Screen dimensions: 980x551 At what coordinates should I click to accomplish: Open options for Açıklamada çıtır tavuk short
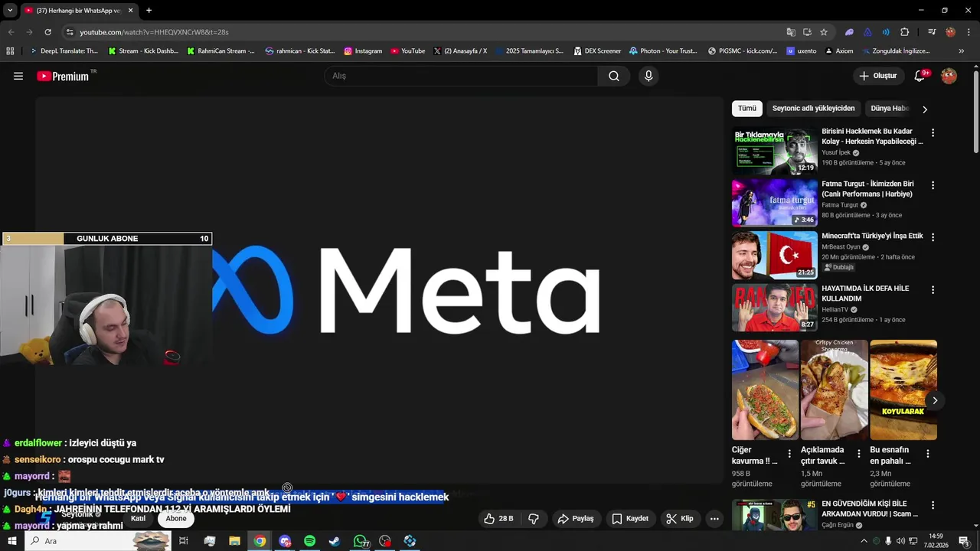[858, 454]
